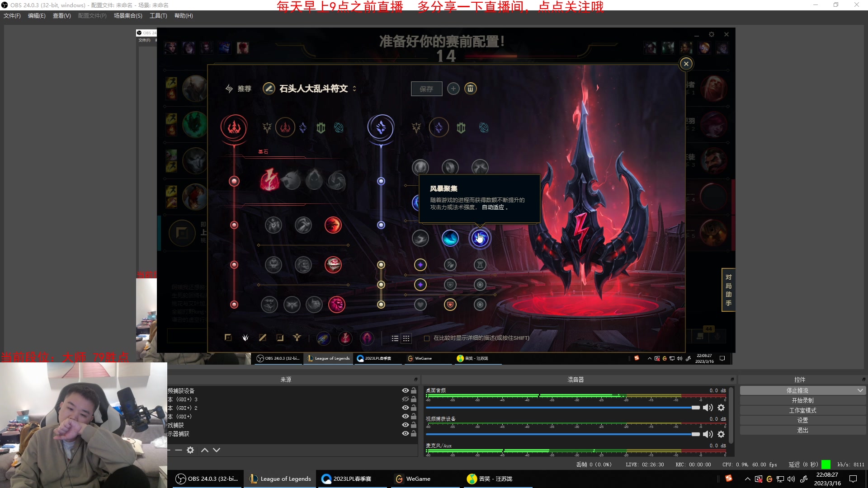Select the Treasure Hunter rune
This screenshot has width=868, height=488.
pos(269,305)
